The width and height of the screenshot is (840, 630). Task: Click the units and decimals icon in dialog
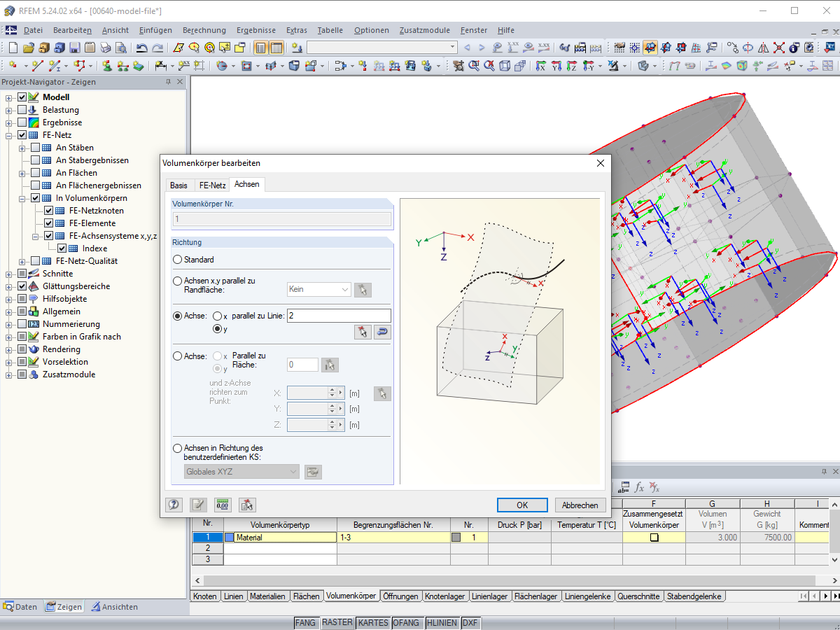[x=223, y=505]
